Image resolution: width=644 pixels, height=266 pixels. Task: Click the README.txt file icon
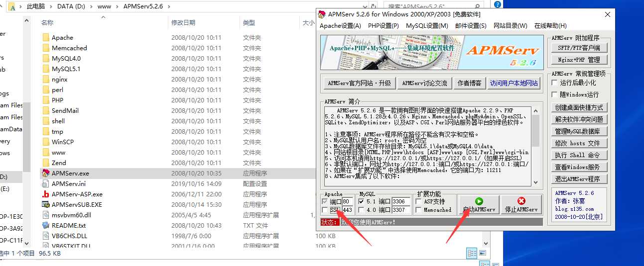pos(46,225)
